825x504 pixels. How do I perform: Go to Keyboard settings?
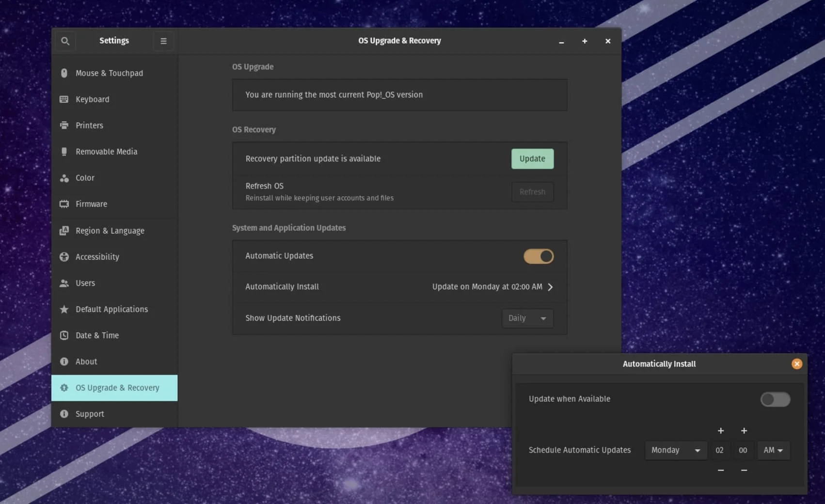[114, 99]
